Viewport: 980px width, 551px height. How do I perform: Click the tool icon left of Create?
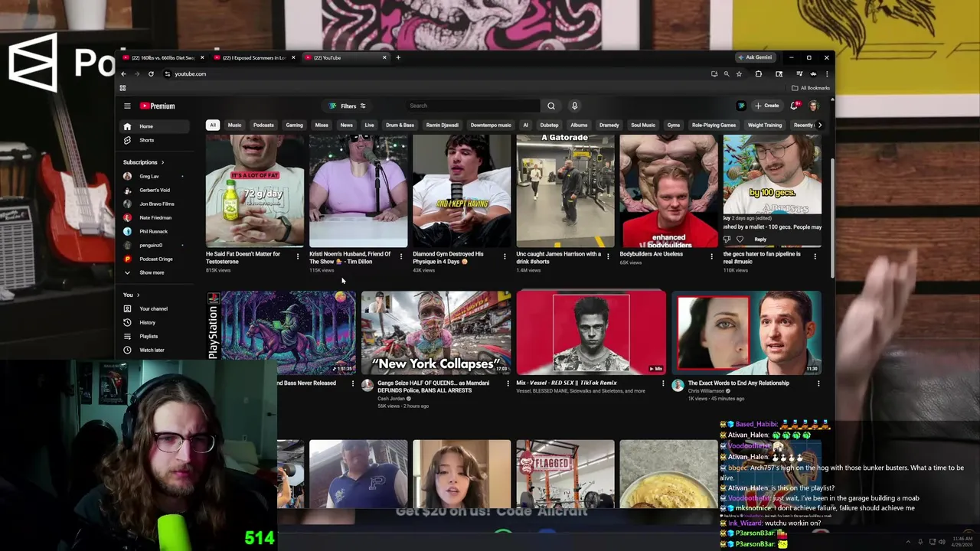[741, 106]
